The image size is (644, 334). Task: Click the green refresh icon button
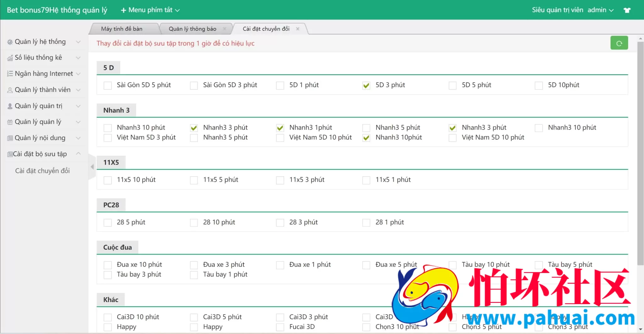coord(619,43)
